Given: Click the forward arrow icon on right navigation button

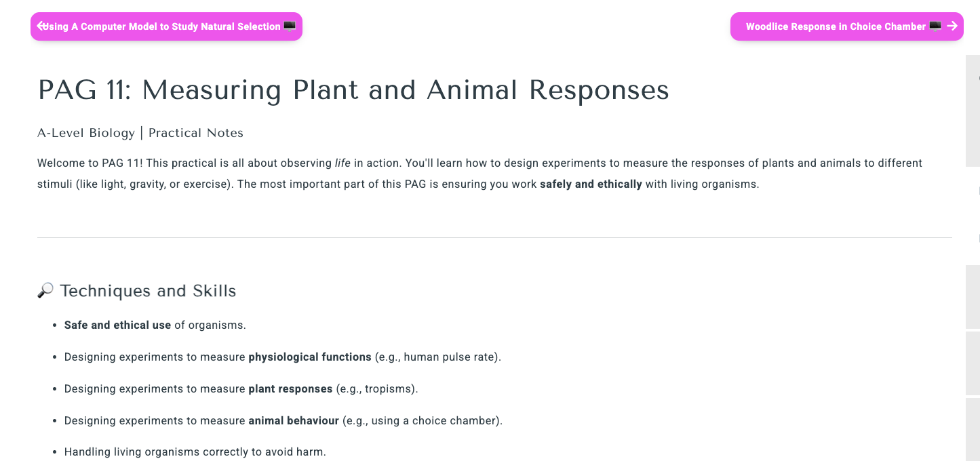Looking at the screenshot, I should (x=953, y=26).
